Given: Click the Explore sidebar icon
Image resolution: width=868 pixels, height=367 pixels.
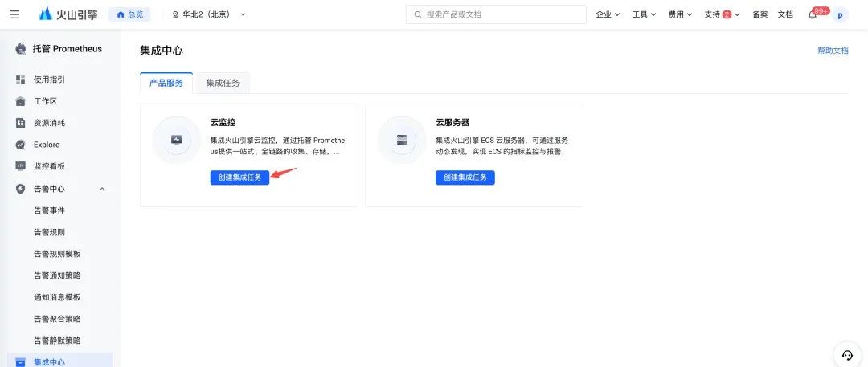Looking at the screenshot, I should pos(20,145).
